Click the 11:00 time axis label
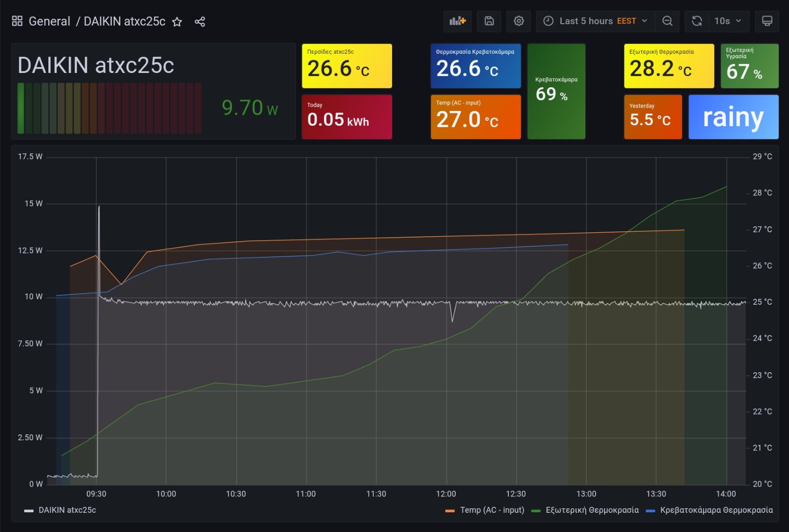This screenshot has height=532, width=789. [x=306, y=494]
